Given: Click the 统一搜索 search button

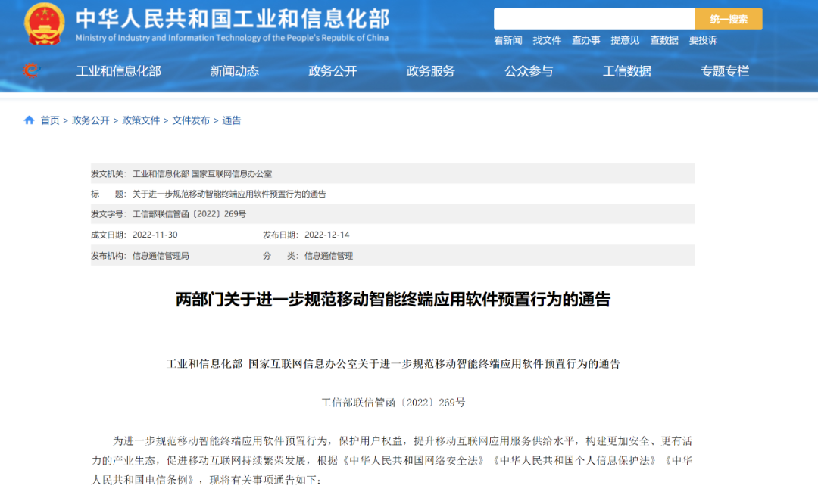Looking at the screenshot, I should point(729,19).
